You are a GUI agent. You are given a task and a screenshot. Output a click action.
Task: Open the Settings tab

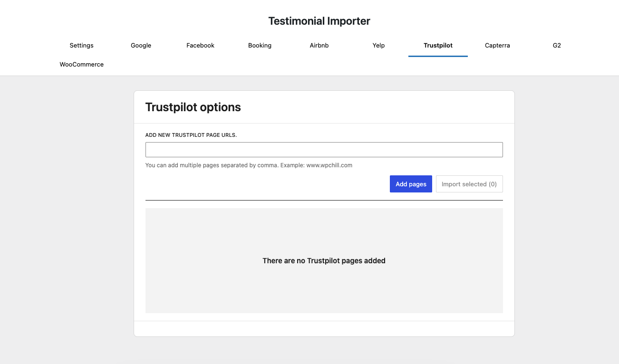tap(81, 46)
